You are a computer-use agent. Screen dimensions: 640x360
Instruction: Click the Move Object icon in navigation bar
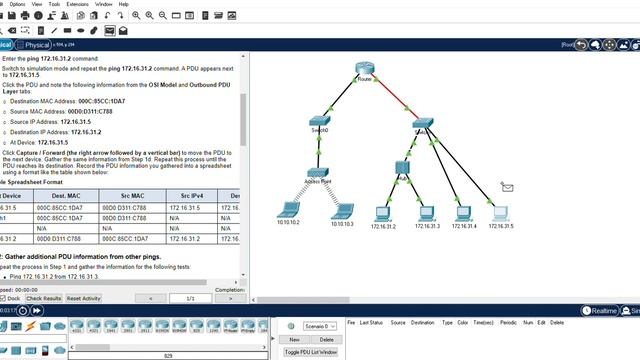[x=609, y=44]
